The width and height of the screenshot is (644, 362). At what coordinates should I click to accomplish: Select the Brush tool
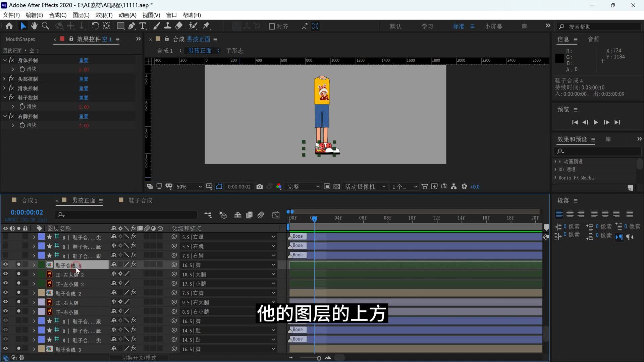(x=157, y=26)
